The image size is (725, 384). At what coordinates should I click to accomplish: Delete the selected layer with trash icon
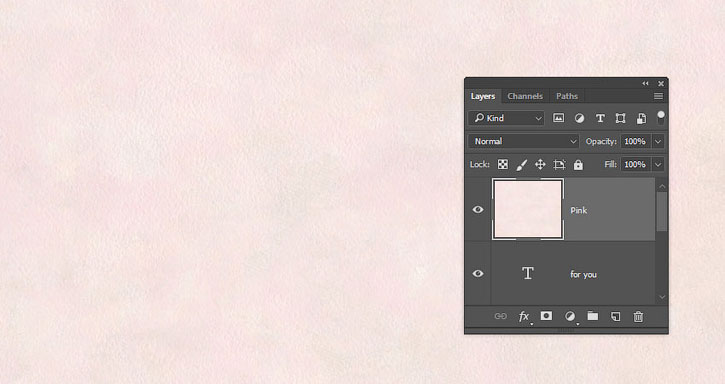coord(638,316)
